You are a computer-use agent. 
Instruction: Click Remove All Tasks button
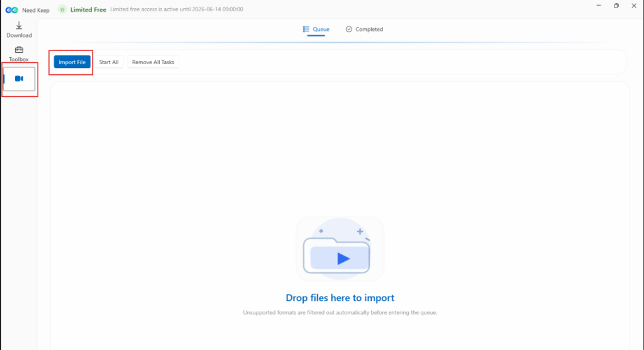click(153, 62)
